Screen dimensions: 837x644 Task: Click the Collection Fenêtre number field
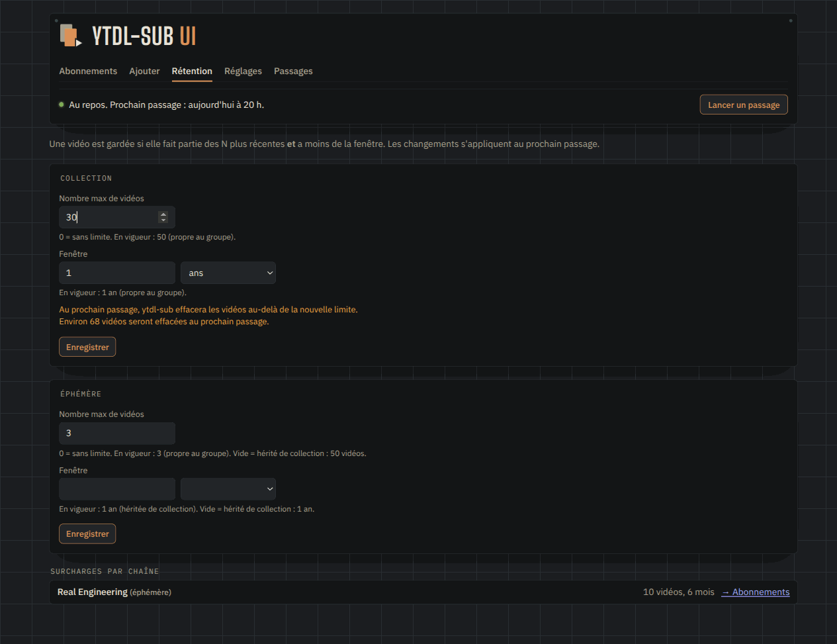117,273
